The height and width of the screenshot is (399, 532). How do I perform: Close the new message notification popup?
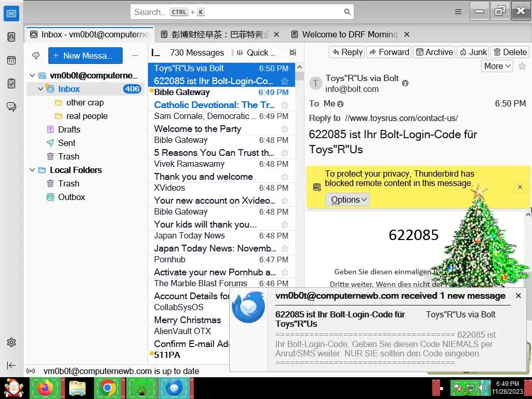pos(518,296)
